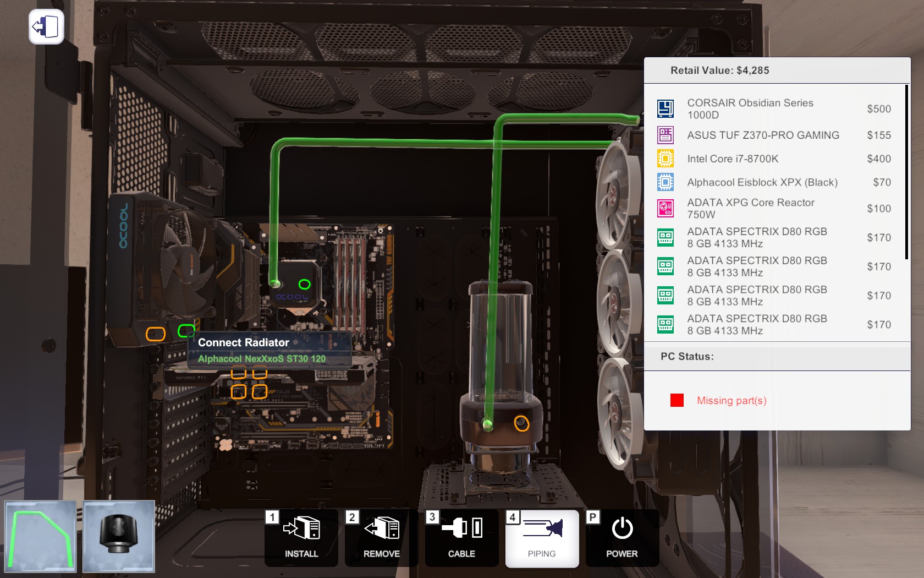Select the INSTALL mode button
Image resolution: width=924 pixels, height=578 pixels.
301,538
